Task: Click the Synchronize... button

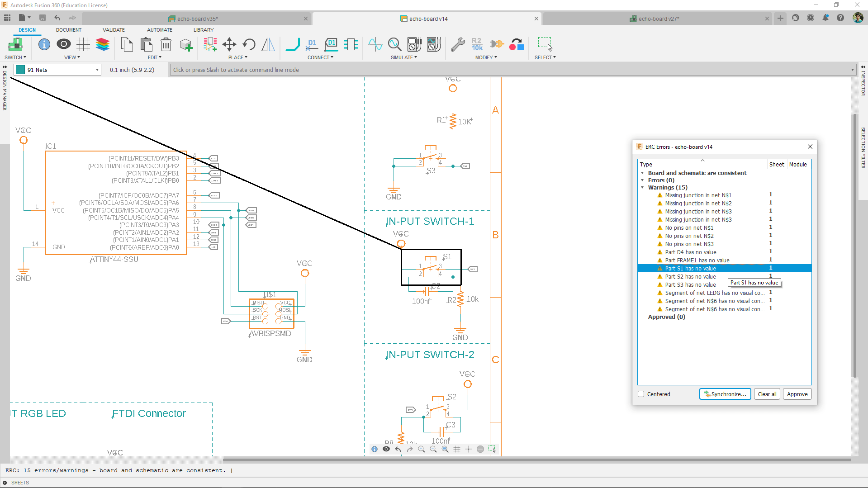Action: pos(725,394)
